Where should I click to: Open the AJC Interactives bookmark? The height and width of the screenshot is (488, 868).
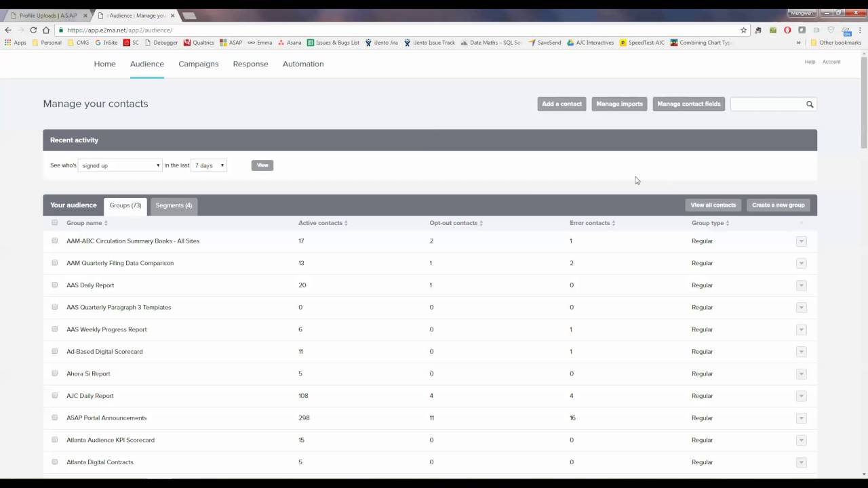click(591, 43)
